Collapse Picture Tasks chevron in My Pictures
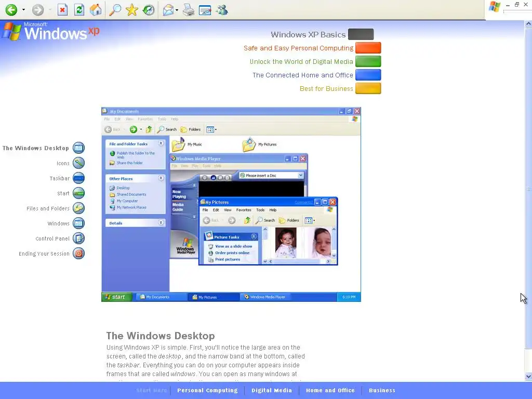 coord(254,236)
